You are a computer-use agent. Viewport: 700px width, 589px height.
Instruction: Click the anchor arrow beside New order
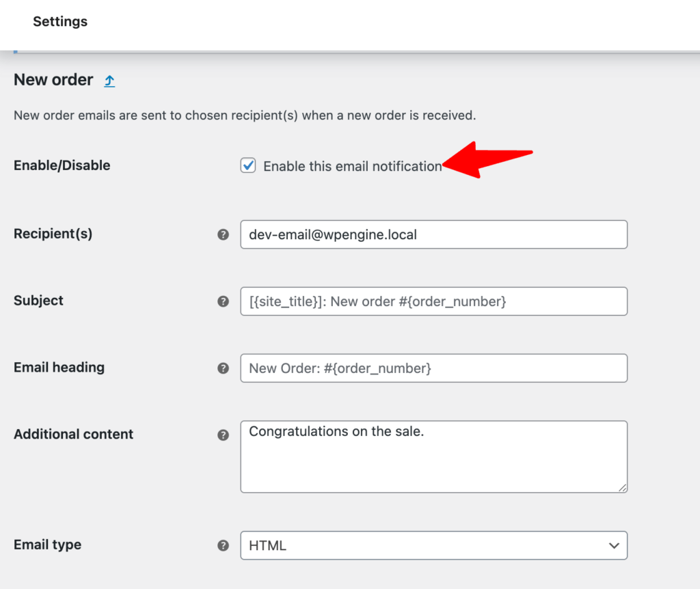109,80
